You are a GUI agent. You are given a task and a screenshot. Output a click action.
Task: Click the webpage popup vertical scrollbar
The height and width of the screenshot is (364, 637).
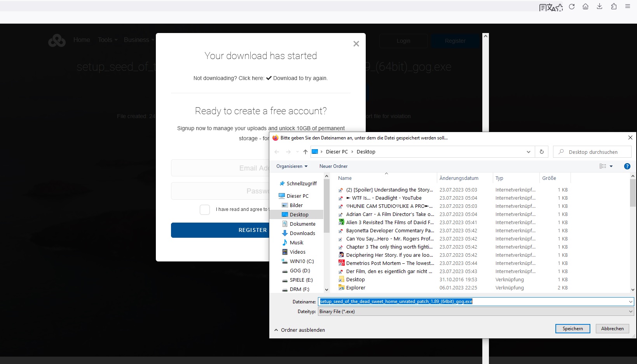[x=485, y=83]
